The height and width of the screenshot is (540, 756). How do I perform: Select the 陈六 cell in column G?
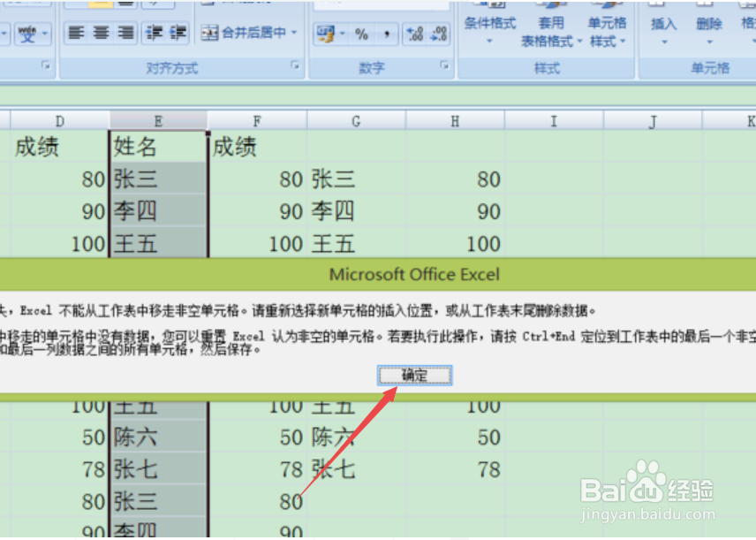click(x=356, y=437)
